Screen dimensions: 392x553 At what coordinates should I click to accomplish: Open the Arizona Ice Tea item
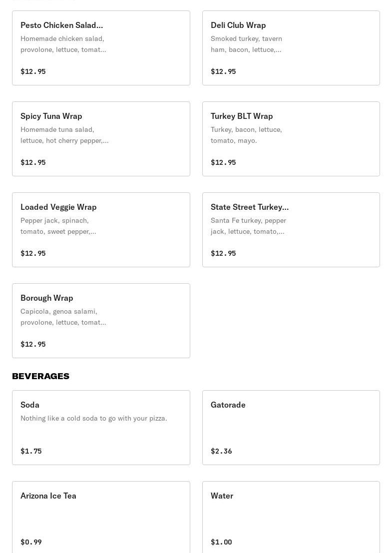coord(101,517)
